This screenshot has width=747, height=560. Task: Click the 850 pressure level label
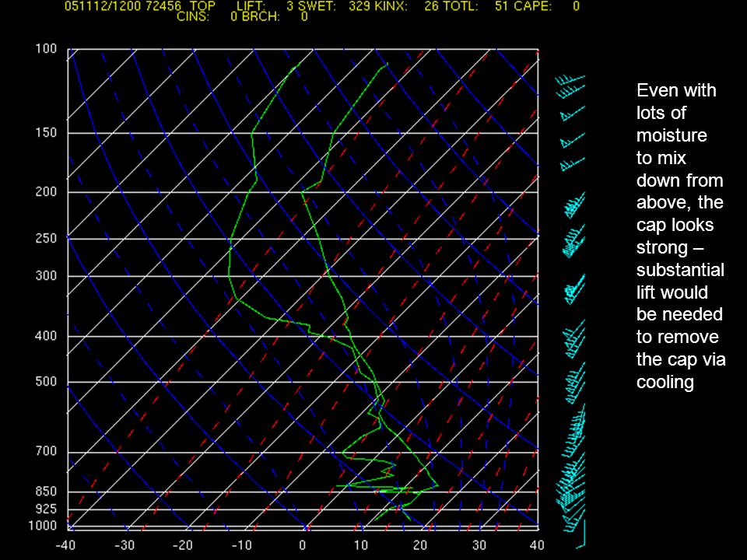[46, 492]
